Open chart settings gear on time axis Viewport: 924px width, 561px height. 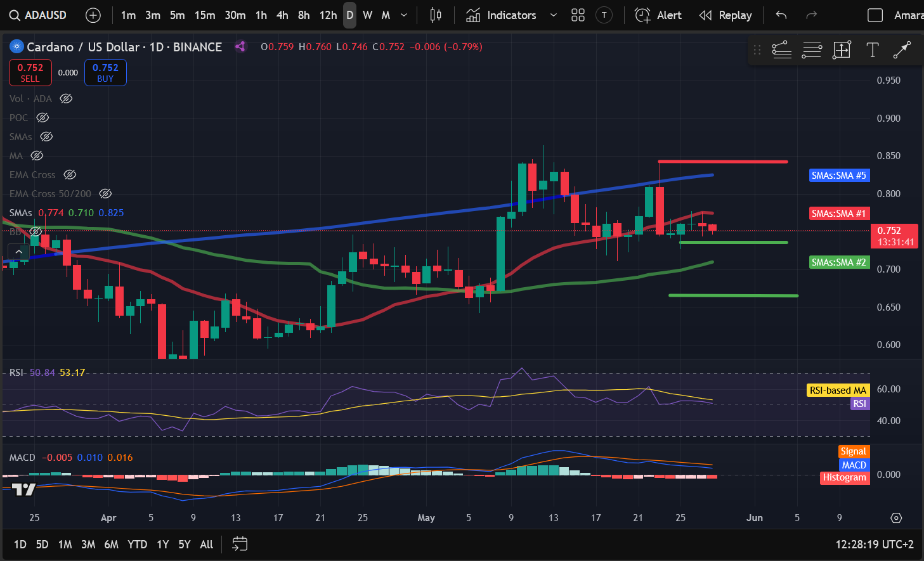pyautogui.click(x=896, y=518)
